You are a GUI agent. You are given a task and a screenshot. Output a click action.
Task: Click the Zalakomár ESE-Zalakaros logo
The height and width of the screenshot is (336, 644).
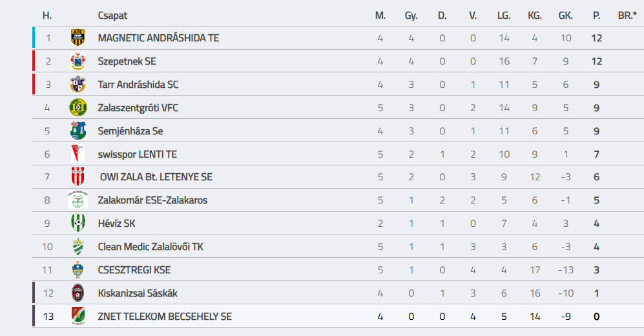click(78, 200)
